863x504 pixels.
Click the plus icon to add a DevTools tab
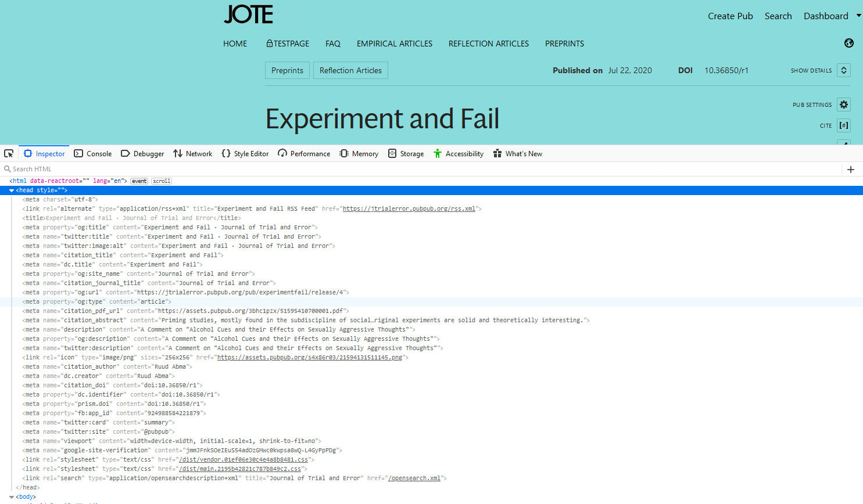tap(851, 169)
